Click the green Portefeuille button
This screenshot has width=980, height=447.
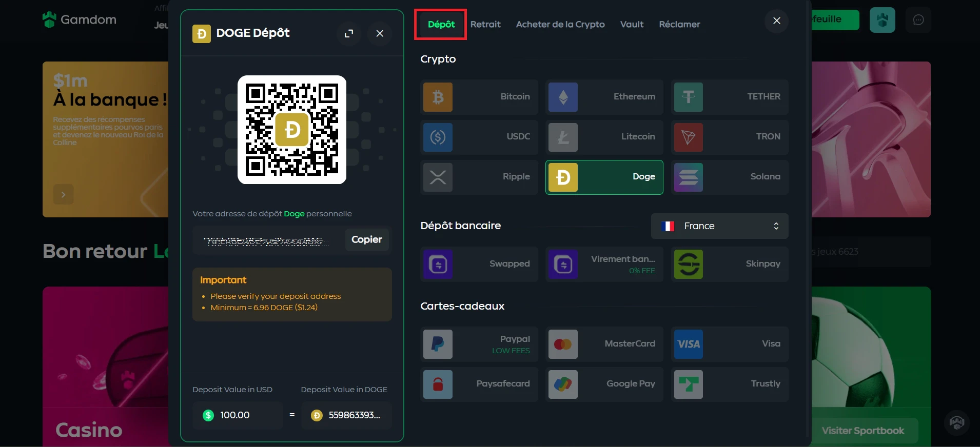point(835,20)
